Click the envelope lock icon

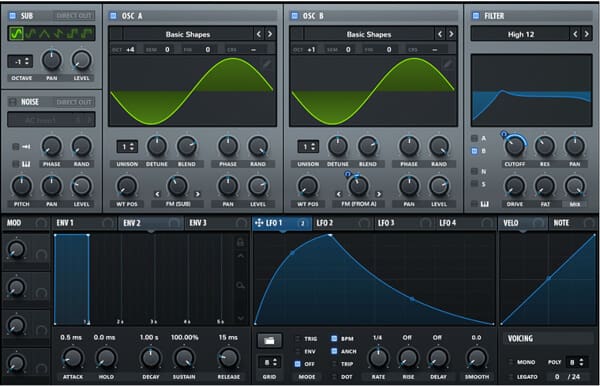click(240, 242)
